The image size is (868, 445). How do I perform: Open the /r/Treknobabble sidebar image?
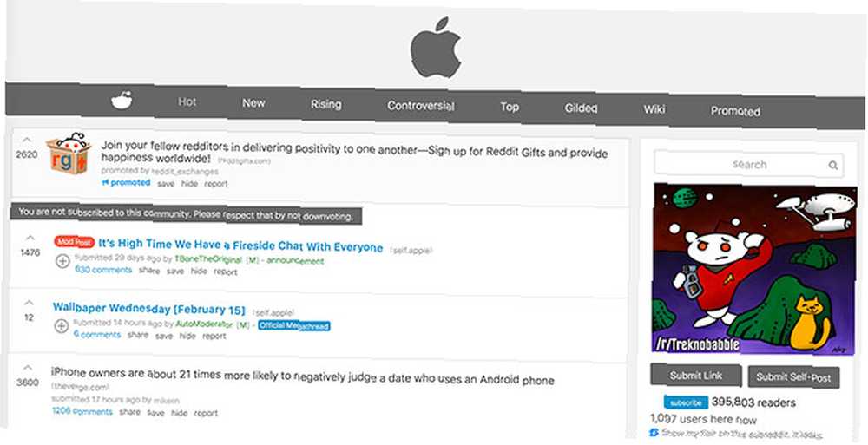pyautogui.click(x=754, y=270)
